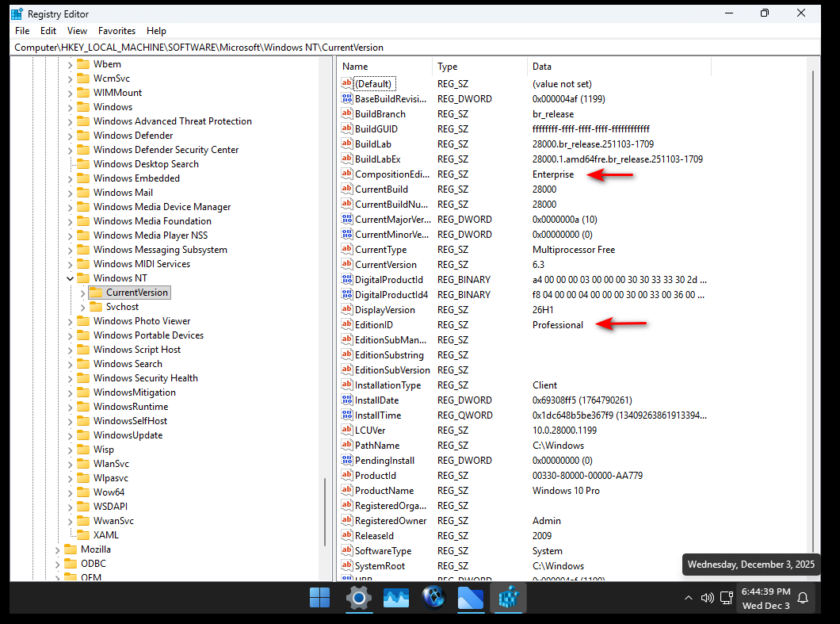Click the Windows Mail folder icon
This screenshot has height=624, width=840.
pos(83,192)
